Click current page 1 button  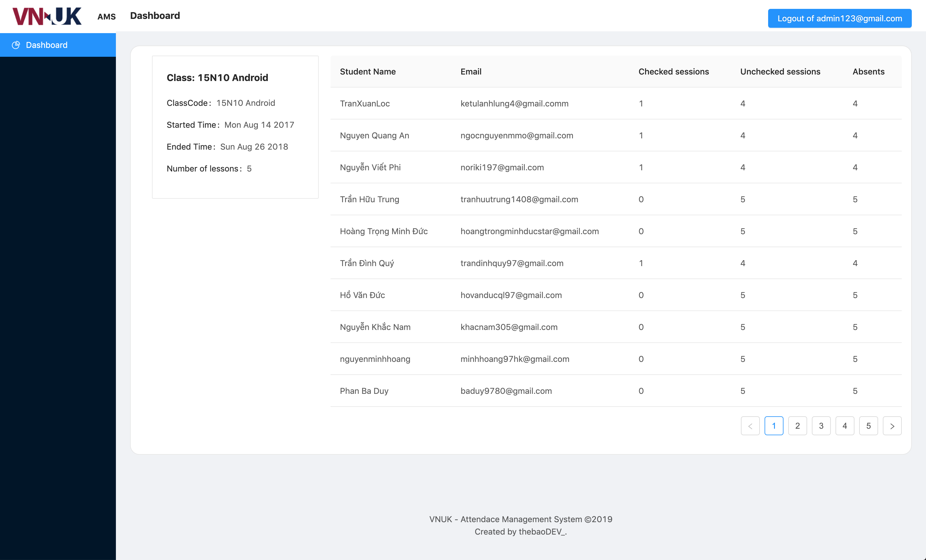(x=773, y=426)
